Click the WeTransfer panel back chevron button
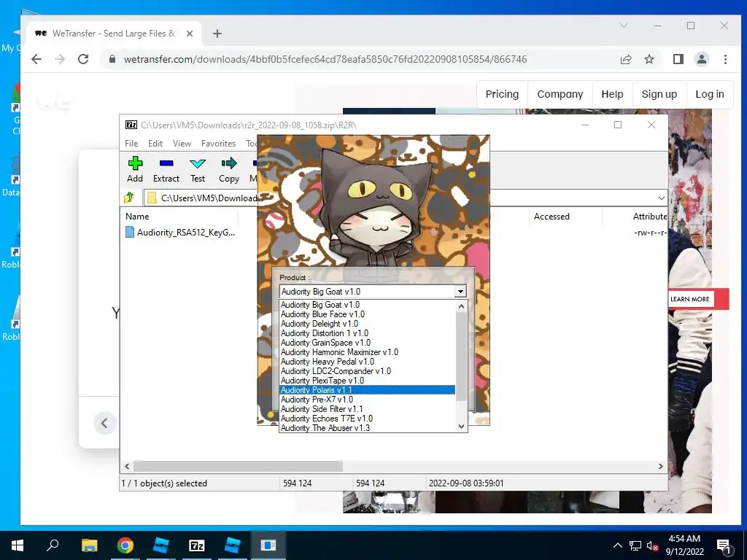 104,423
